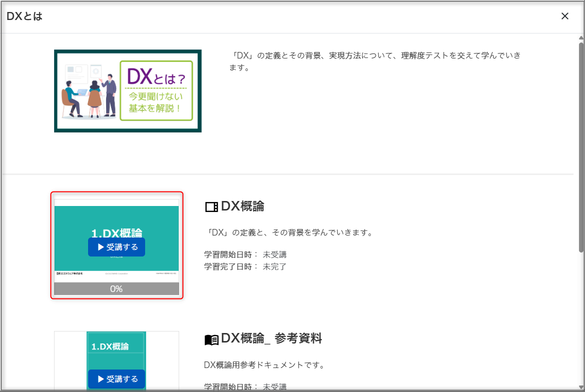Click the DX概論用参考ドキュメントです description

(x=265, y=365)
